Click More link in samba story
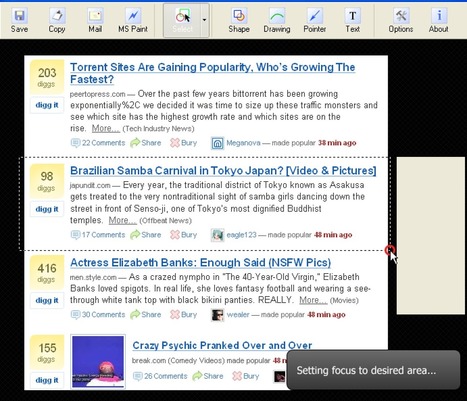The height and width of the screenshot is (401, 467). 123,220
